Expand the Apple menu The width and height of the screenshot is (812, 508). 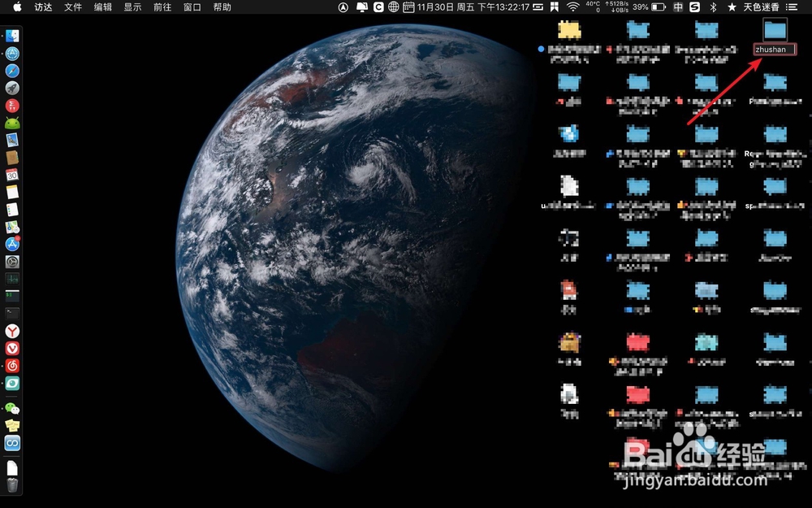(x=17, y=7)
